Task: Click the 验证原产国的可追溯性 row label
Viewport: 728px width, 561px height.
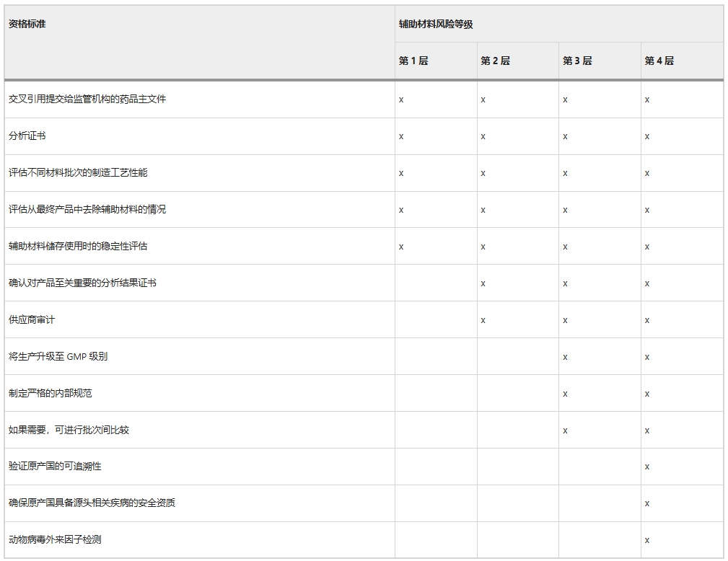Action: coord(55,466)
